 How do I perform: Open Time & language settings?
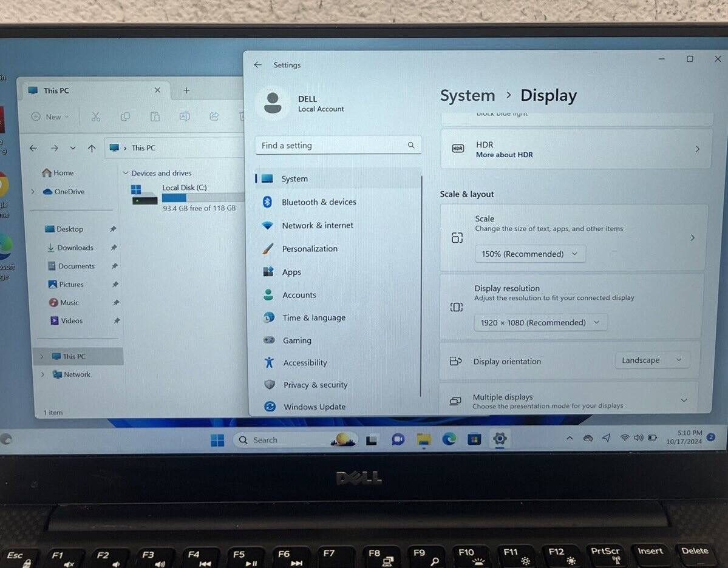(x=338, y=317)
